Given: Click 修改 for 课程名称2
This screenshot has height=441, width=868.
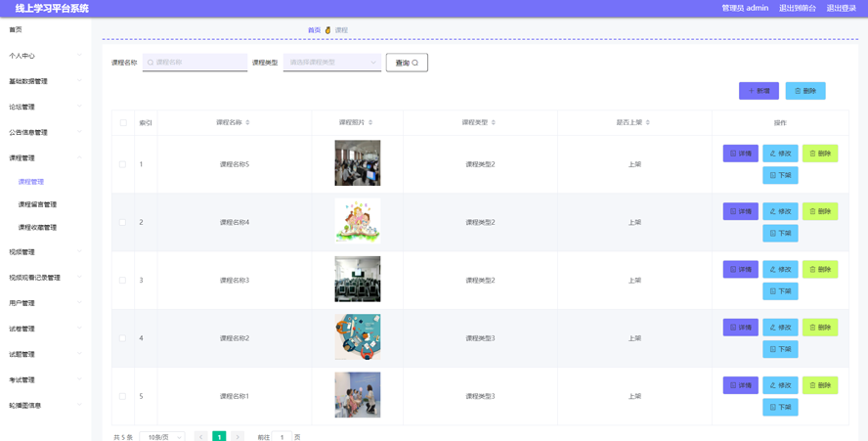Looking at the screenshot, I should pyautogui.click(x=781, y=328).
